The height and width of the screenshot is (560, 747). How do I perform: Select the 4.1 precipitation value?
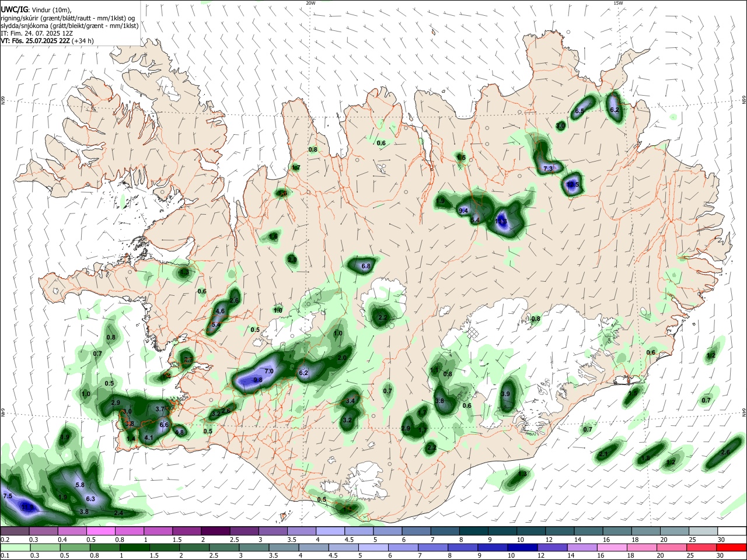coord(149,437)
